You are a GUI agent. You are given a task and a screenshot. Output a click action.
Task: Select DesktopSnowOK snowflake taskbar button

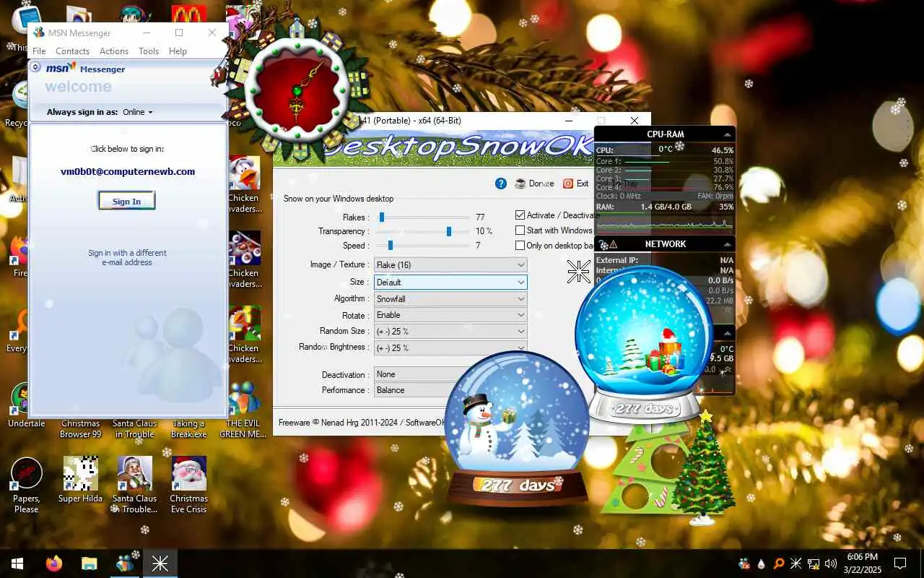(160, 563)
